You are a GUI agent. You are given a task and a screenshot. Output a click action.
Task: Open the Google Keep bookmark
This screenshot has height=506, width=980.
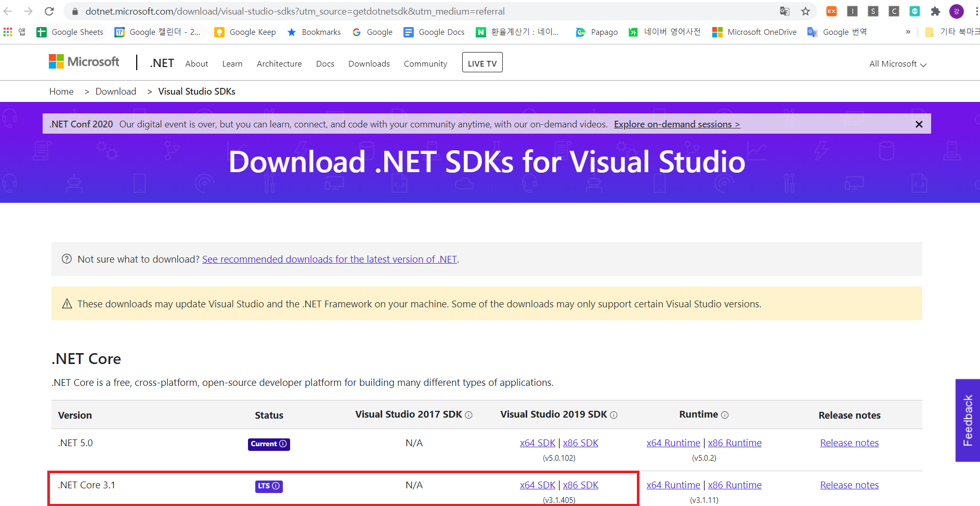[x=245, y=32]
